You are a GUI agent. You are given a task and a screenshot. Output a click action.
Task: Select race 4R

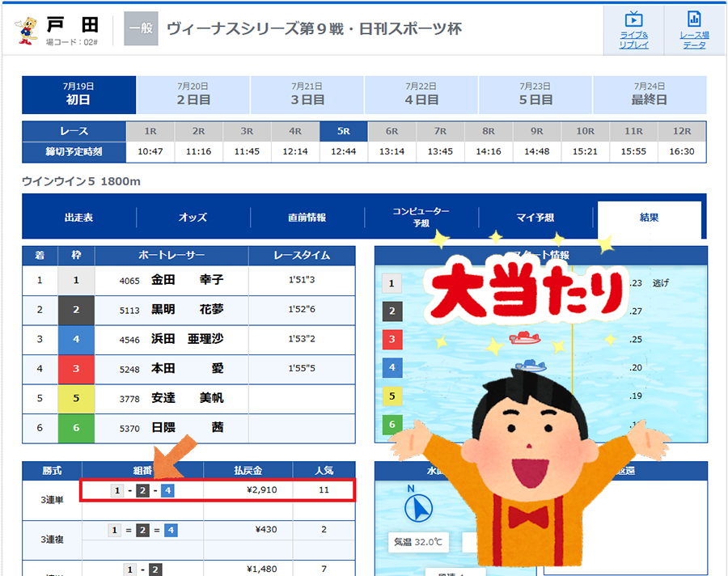[x=295, y=131]
